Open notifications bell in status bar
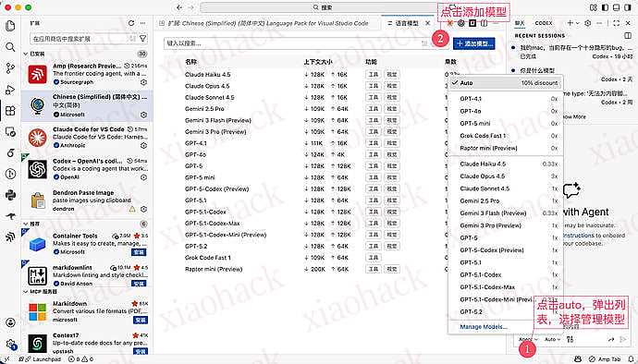The image size is (638, 364). pos(632,359)
